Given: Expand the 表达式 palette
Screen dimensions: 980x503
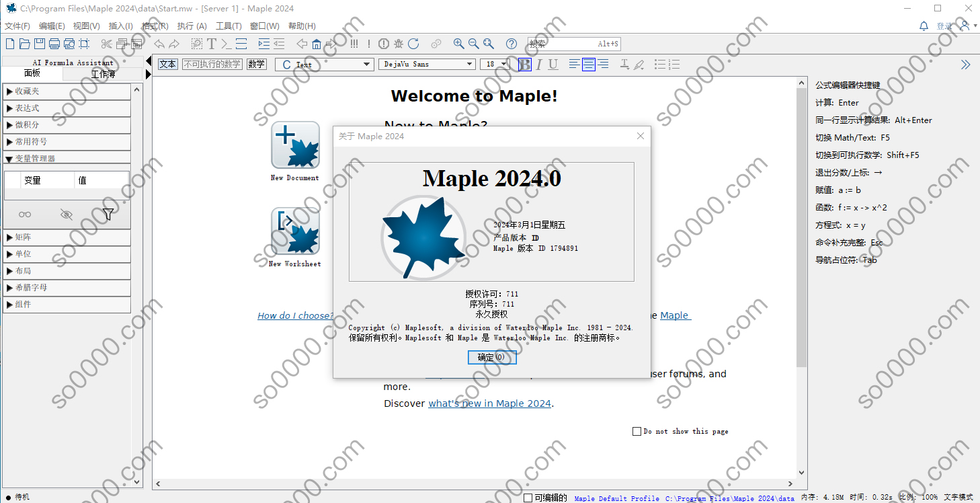Looking at the screenshot, I should (x=67, y=108).
